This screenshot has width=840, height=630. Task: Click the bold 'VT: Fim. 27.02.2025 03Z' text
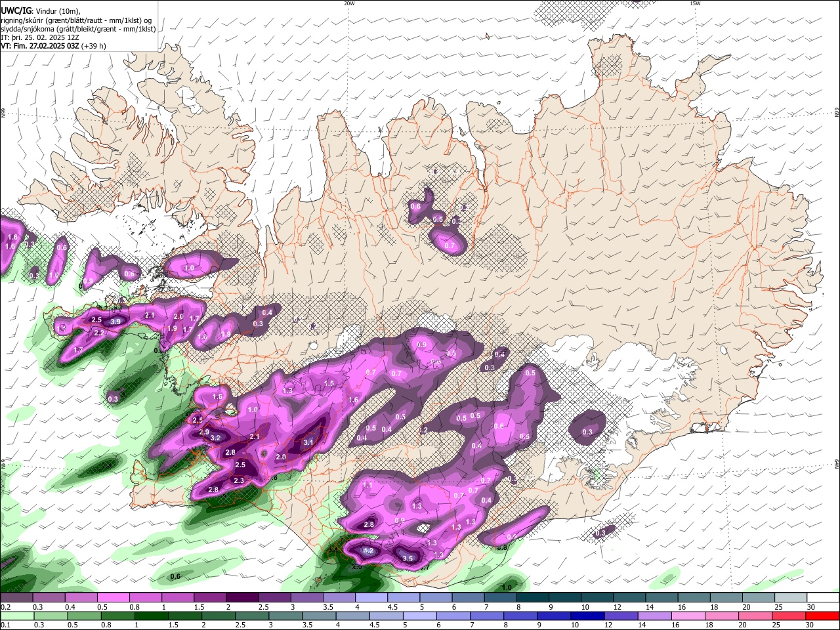[x=40, y=47]
